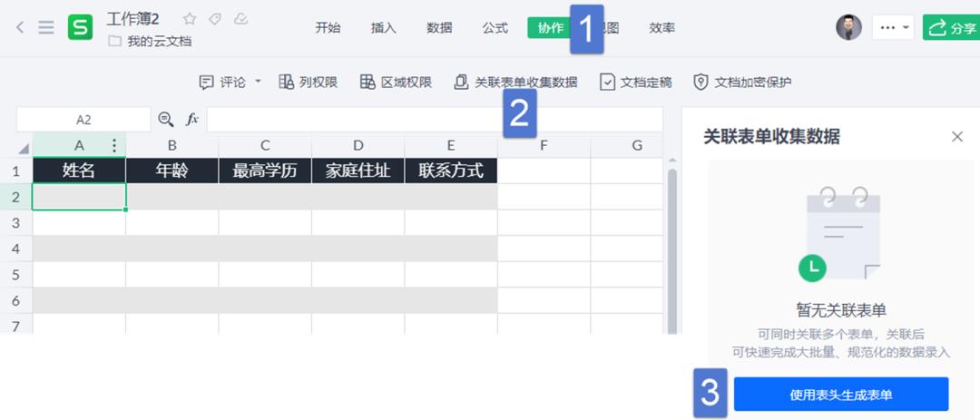Click into the formula bar input
980x420 pixels.
point(435,120)
